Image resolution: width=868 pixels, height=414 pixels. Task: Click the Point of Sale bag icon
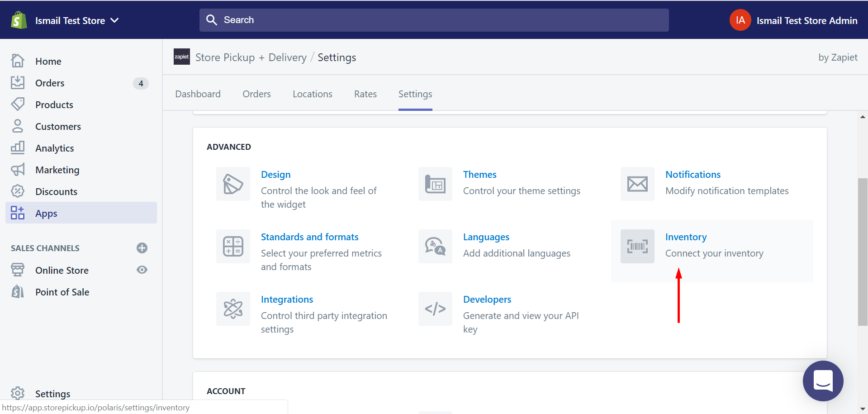click(x=18, y=291)
